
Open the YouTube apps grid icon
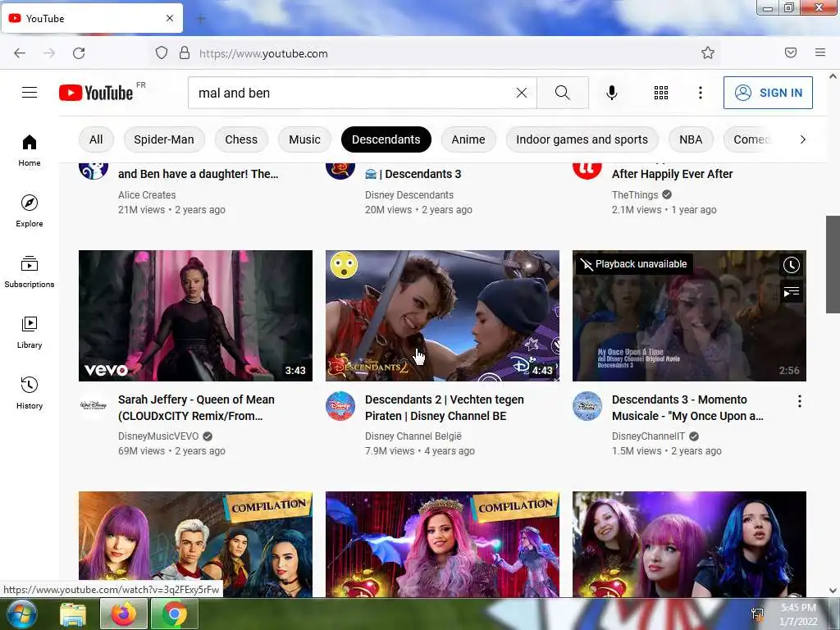tap(661, 93)
